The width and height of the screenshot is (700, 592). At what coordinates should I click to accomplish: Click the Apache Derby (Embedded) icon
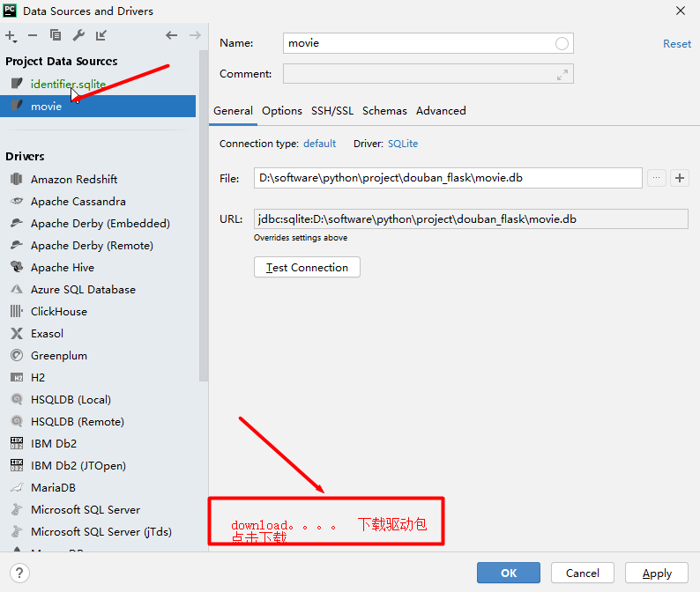17,223
